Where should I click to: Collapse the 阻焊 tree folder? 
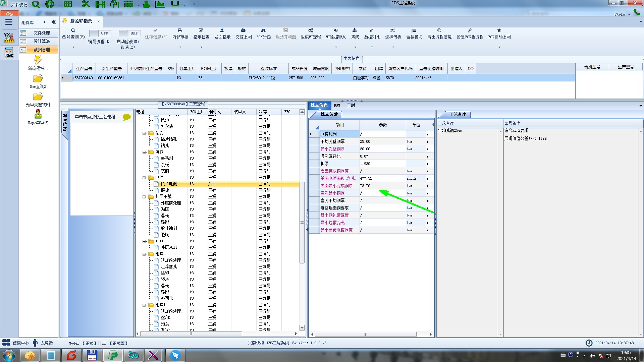[144, 254]
